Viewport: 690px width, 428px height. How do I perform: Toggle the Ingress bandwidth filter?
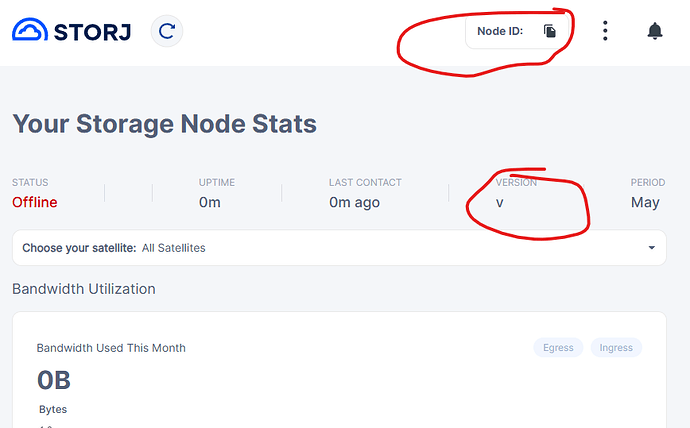[x=616, y=348]
